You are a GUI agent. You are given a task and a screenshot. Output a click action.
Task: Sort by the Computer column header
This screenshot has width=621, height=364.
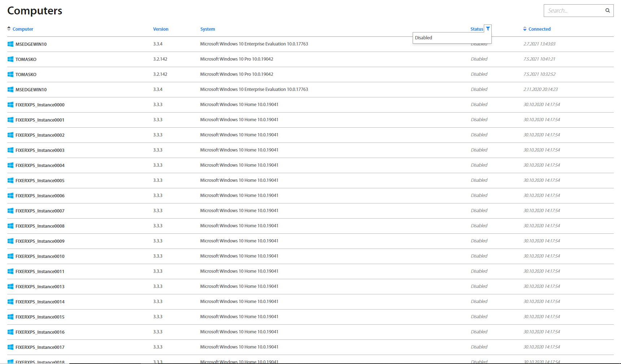click(23, 29)
